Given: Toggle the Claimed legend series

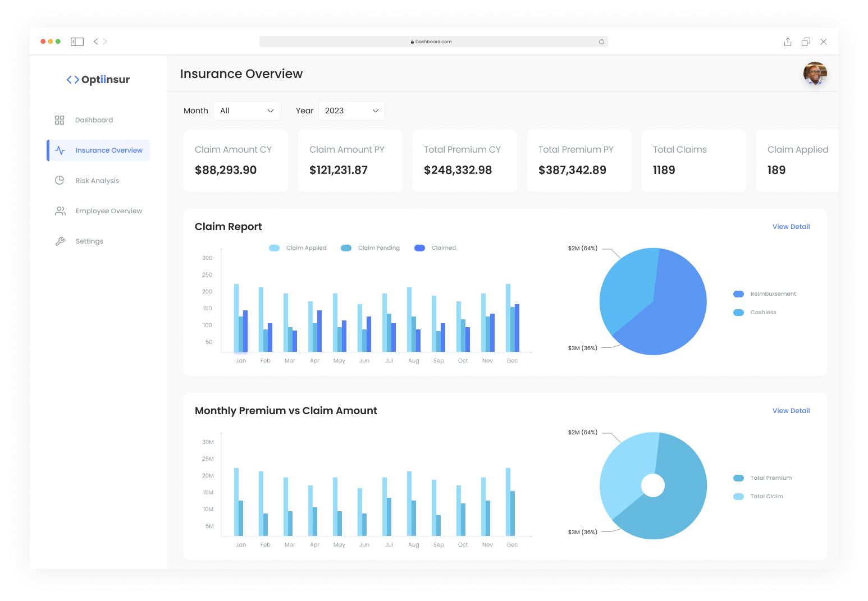Looking at the screenshot, I should (x=435, y=248).
